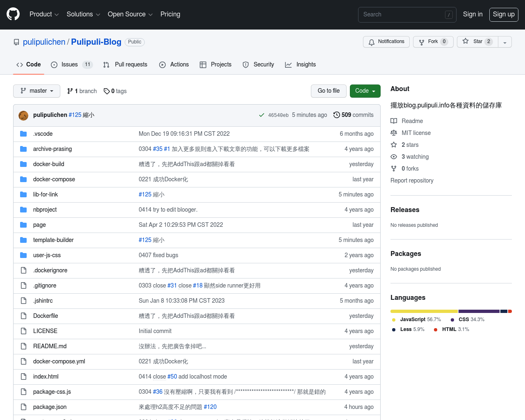
Task: Click the template-builder folder icon
Action: tap(23, 240)
